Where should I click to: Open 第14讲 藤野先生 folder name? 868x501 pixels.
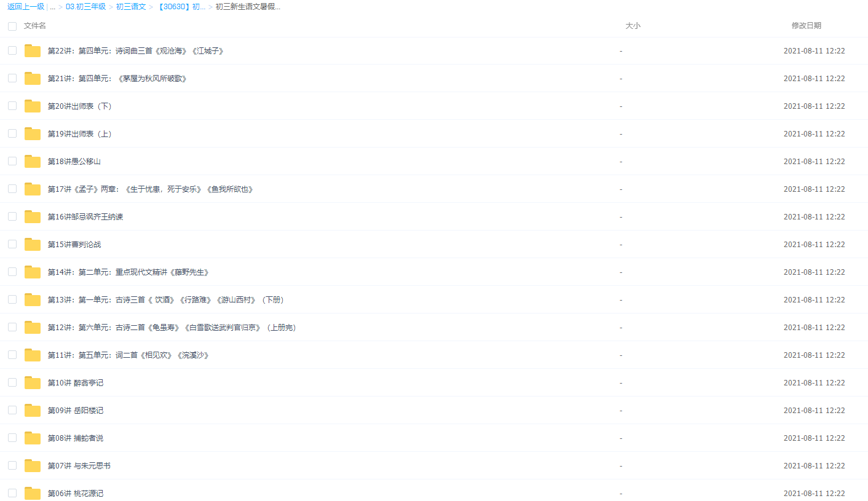(x=128, y=272)
